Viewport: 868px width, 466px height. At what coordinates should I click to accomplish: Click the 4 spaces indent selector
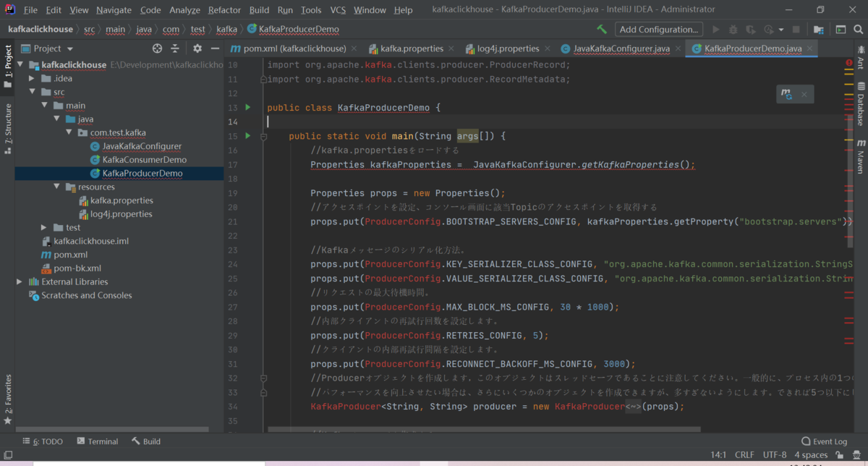click(x=811, y=455)
